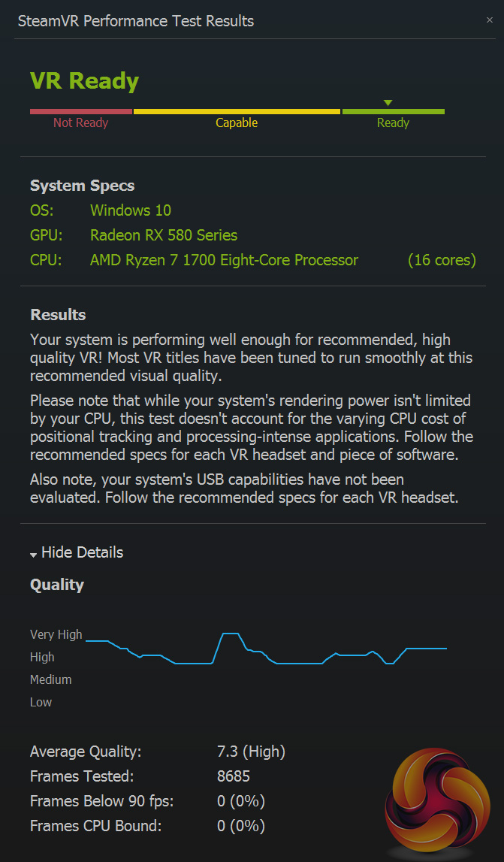
Task: Click the red Not Ready bar segment
Action: [x=81, y=112]
